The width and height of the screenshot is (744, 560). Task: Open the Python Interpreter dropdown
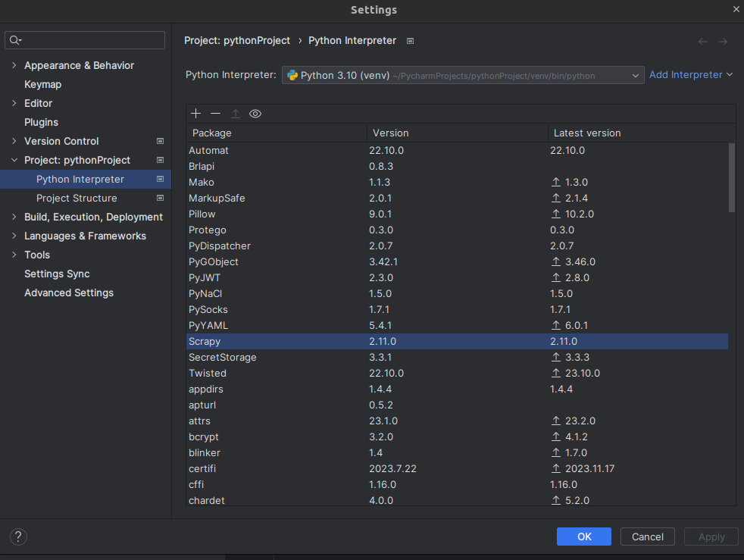click(463, 75)
